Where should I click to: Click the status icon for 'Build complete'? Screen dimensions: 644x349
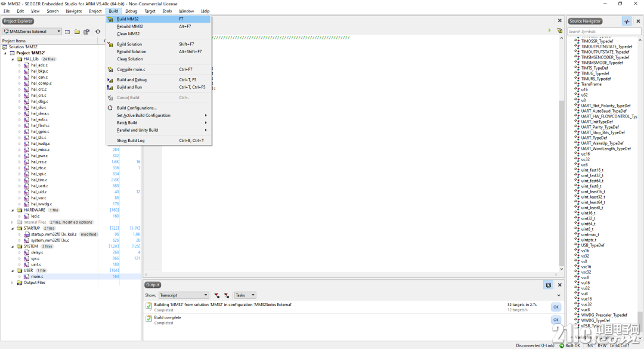click(148, 319)
